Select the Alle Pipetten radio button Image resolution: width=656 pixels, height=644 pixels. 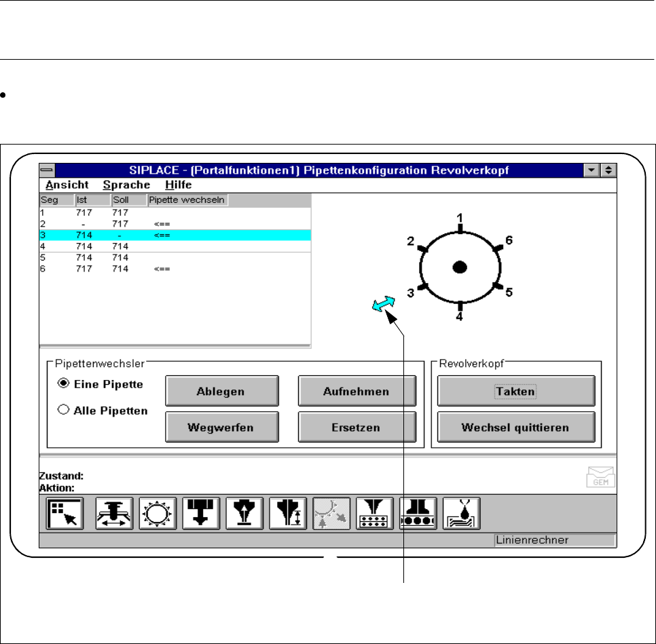(x=63, y=409)
